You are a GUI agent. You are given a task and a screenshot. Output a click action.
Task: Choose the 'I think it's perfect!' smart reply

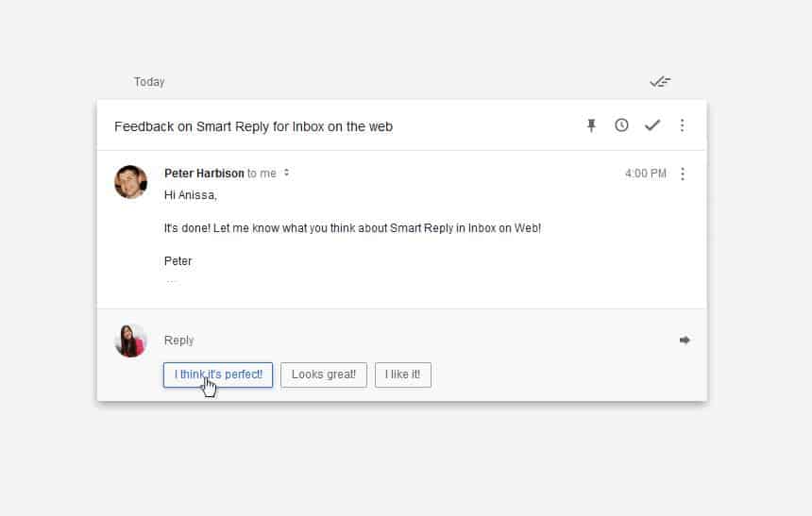click(218, 375)
